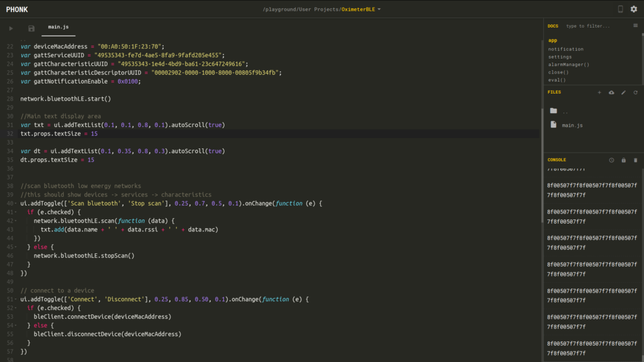This screenshot has height=362, width=644.
Task: Open the alarmManager() docs entry
Action: 569,65
